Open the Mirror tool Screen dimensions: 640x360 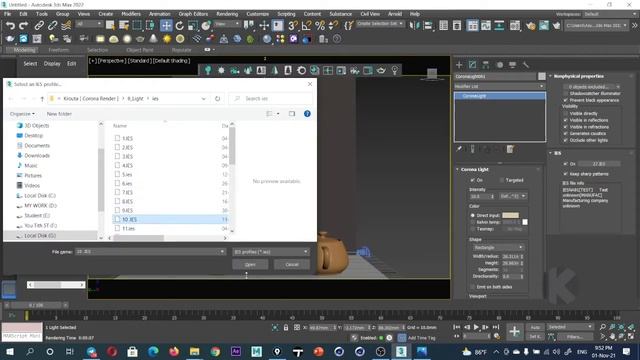[x=414, y=25]
